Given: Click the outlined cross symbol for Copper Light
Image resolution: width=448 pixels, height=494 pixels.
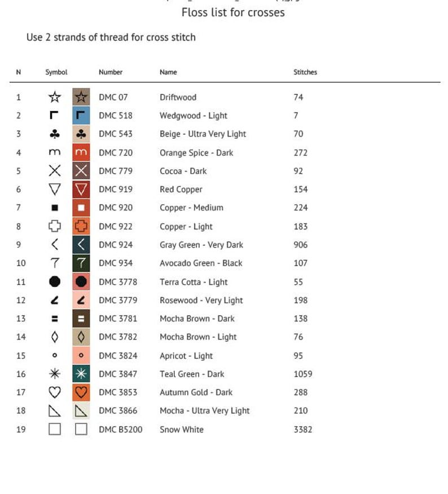Looking at the screenshot, I should click(x=55, y=226).
